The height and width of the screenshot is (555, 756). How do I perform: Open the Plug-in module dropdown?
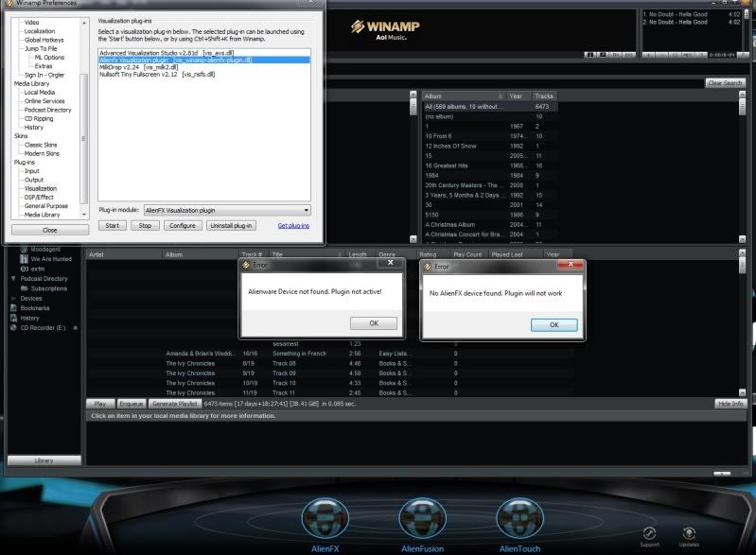(x=227, y=210)
